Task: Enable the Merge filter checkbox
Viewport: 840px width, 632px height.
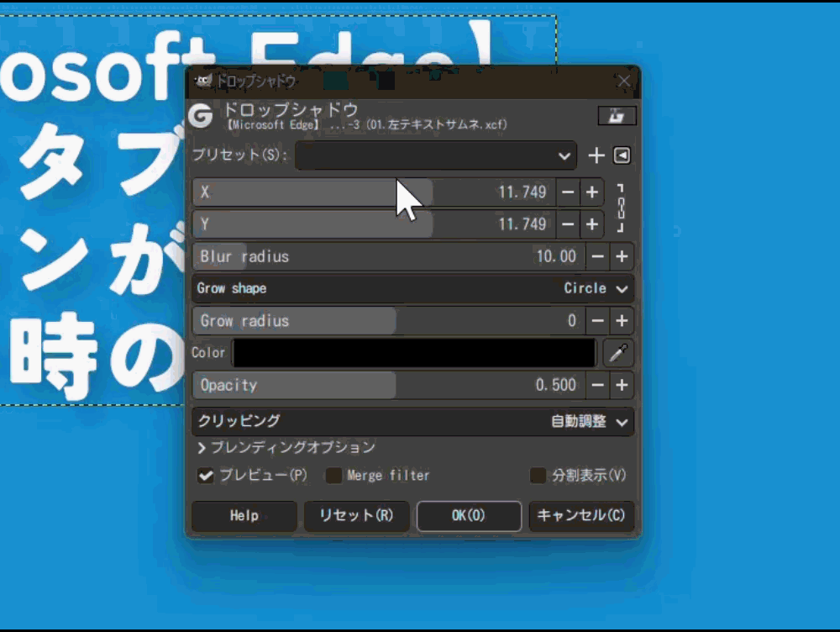Action: (x=333, y=476)
